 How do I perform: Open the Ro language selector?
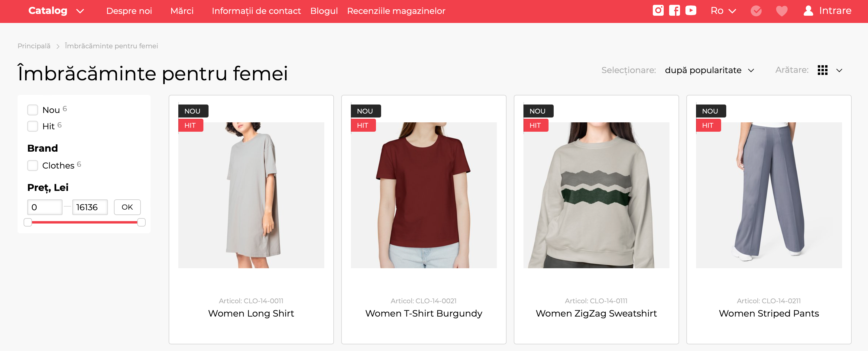point(723,11)
